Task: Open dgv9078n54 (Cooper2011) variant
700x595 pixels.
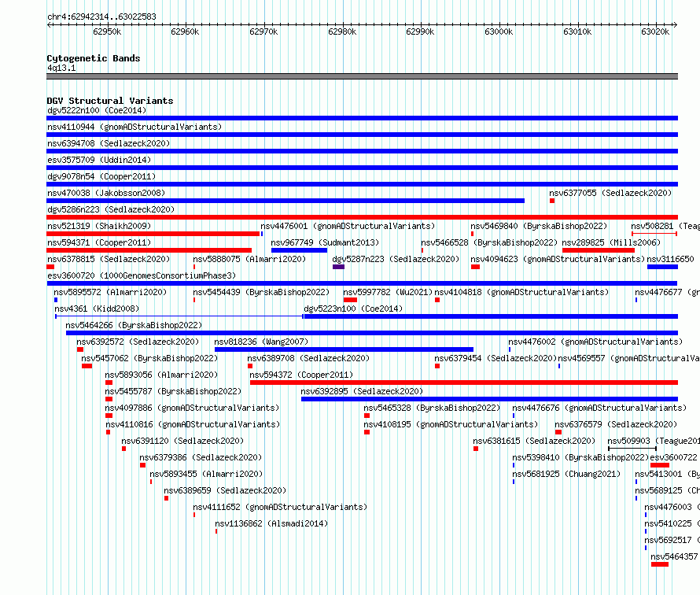Action: click(101, 176)
